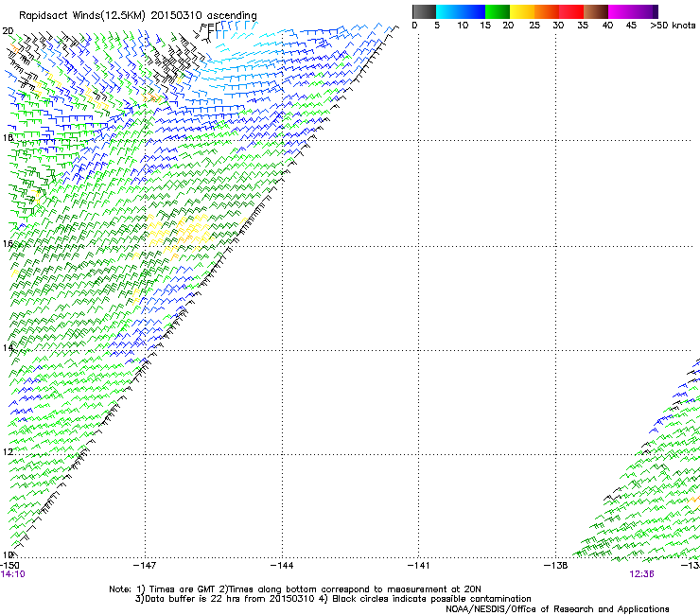Click the magenta 40-45 knots legend segment
This screenshot has width=700, height=615.
tap(621, 11)
